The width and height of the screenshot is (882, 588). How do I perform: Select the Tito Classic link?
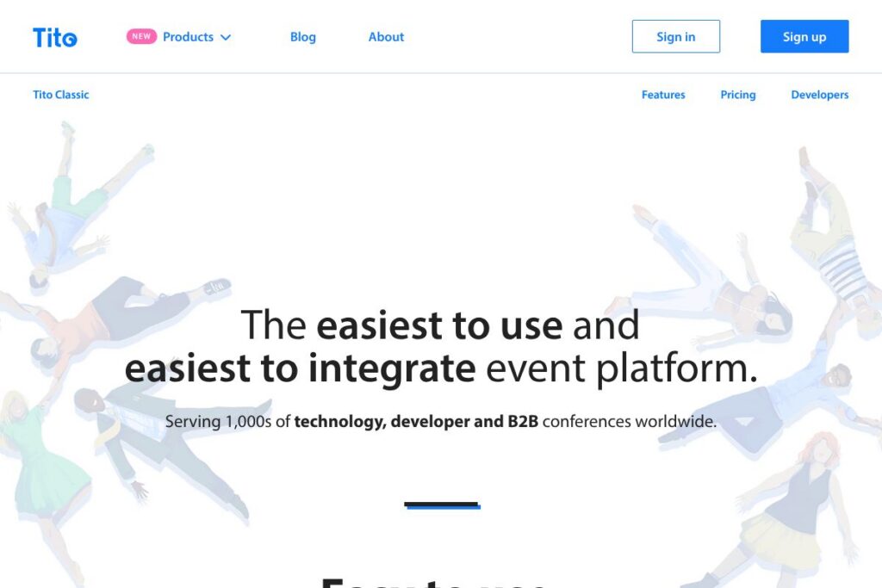[x=61, y=95]
